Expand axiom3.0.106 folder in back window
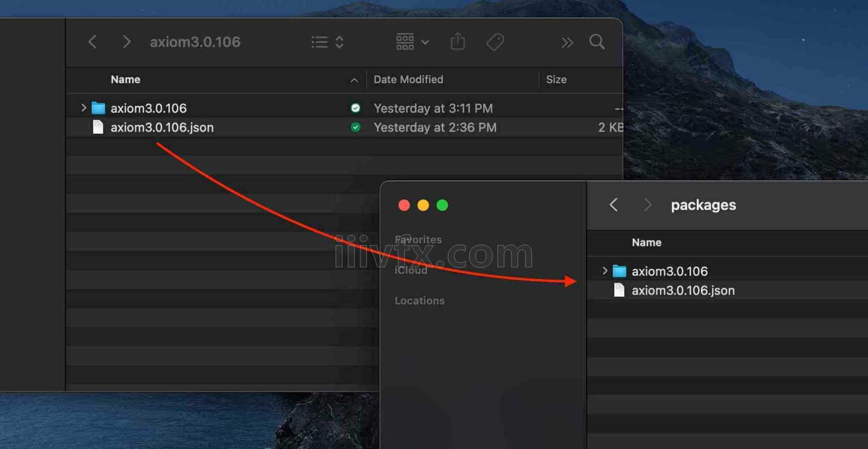The width and height of the screenshot is (868, 449). tap(84, 108)
